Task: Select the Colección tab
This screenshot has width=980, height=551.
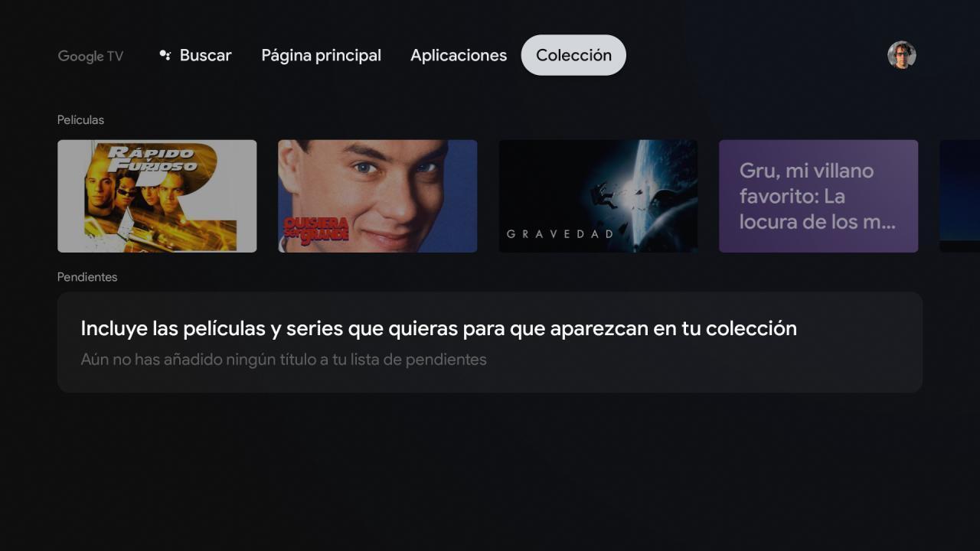Action: coord(573,55)
